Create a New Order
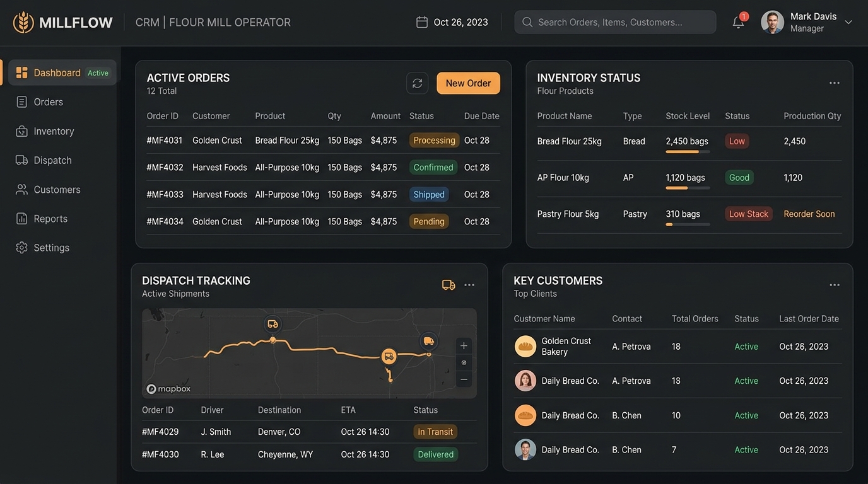Image resolution: width=868 pixels, height=484 pixels. click(x=468, y=83)
